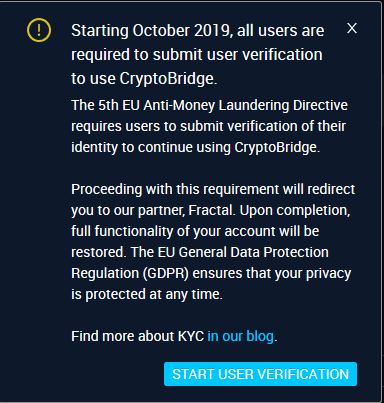Click 'you to our partner' text line

tap(128, 210)
